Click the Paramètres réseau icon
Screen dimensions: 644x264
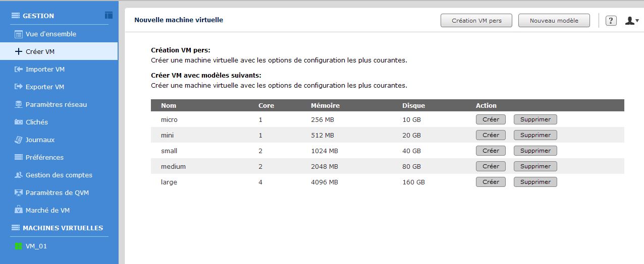[19, 105]
